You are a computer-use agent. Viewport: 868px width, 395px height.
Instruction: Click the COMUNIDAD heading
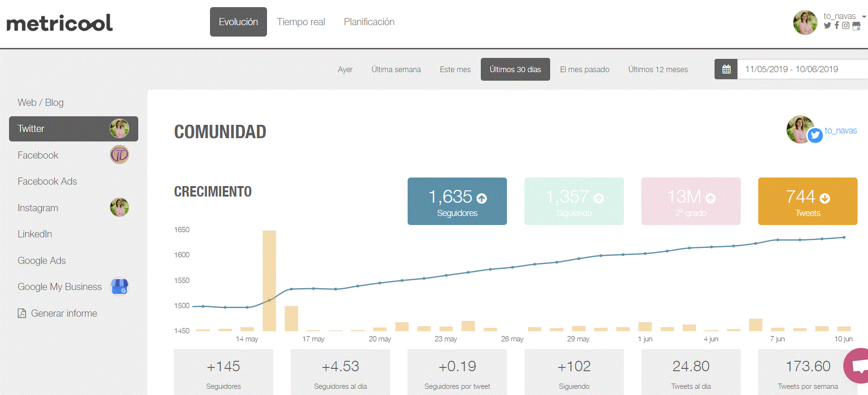(x=220, y=132)
